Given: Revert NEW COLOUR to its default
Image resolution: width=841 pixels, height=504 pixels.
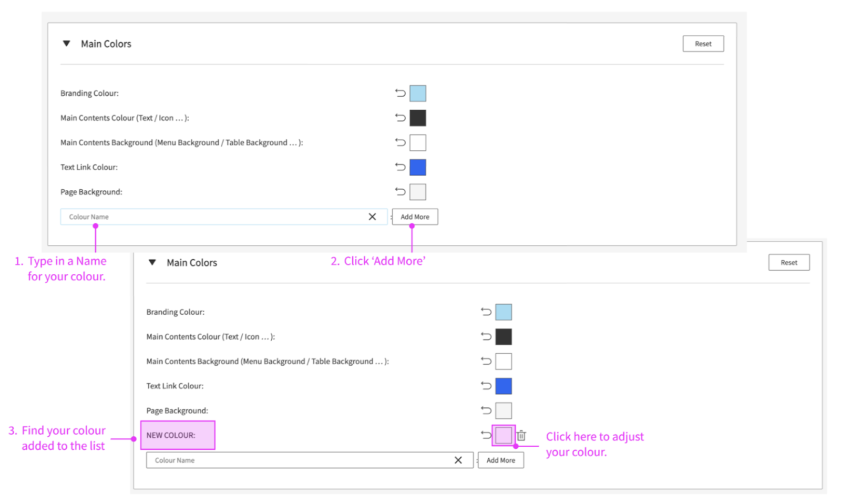Looking at the screenshot, I should coord(486,435).
